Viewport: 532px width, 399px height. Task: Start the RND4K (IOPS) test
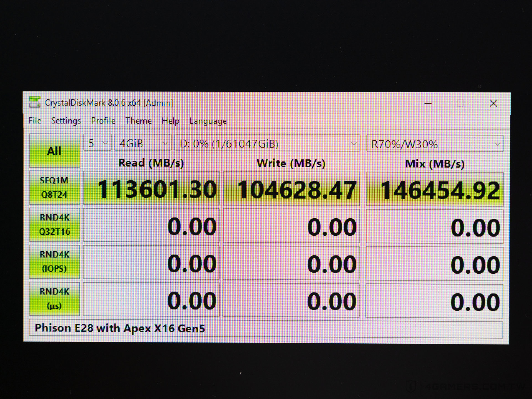pos(55,262)
